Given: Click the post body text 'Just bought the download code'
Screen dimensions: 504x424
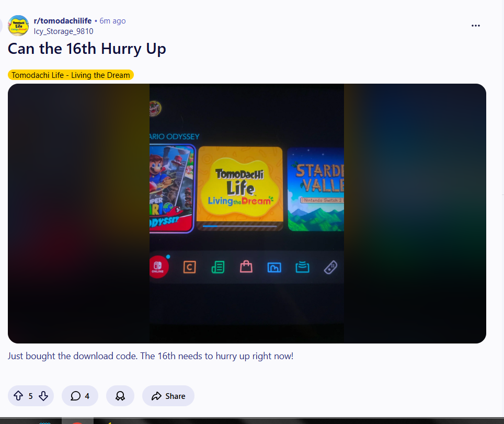Looking at the screenshot, I should pos(73,356).
